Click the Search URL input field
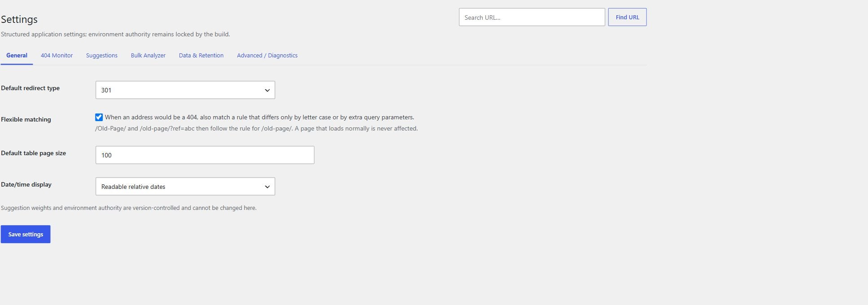 pyautogui.click(x=532, y=17)
